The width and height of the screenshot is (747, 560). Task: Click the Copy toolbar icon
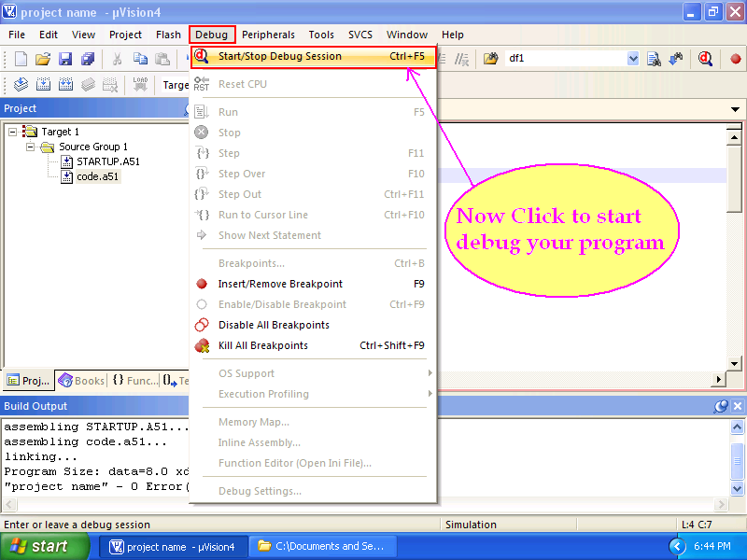click(139, 58)
